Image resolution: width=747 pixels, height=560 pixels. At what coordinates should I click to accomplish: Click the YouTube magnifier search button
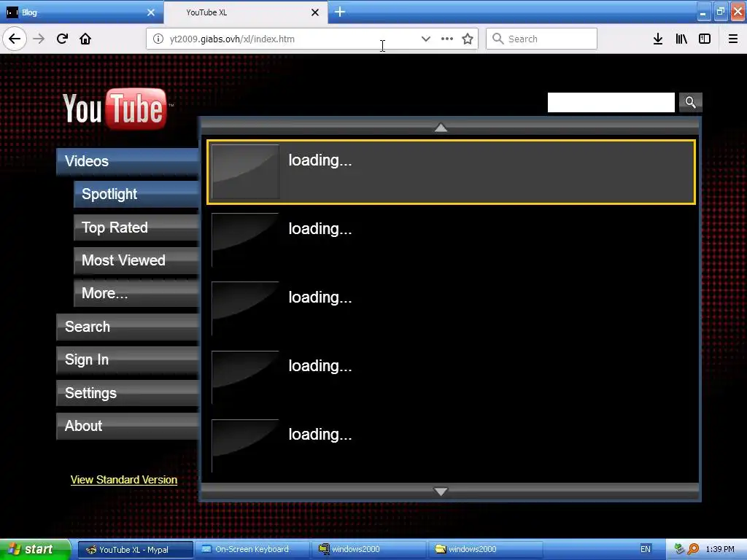coord(690,102)
